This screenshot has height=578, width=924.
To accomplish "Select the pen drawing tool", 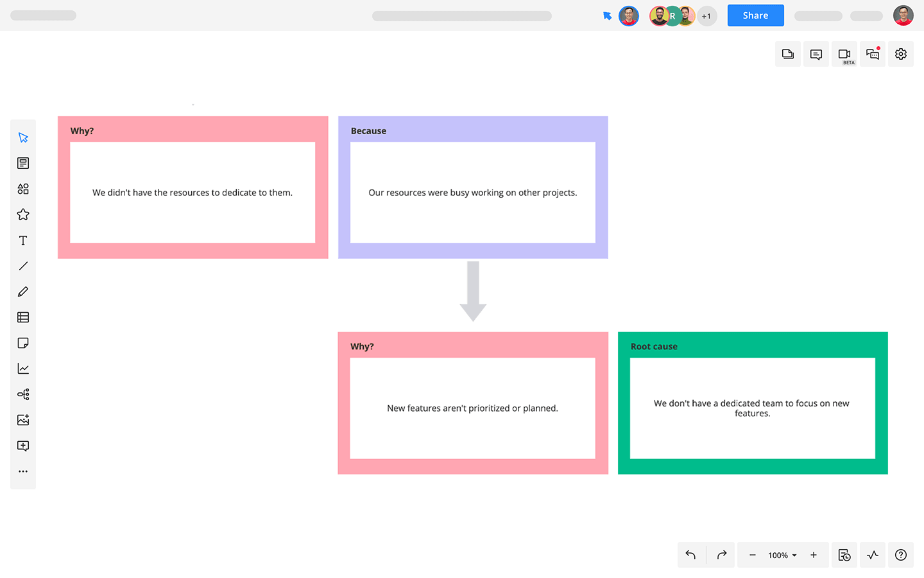I will click(23, 292).
